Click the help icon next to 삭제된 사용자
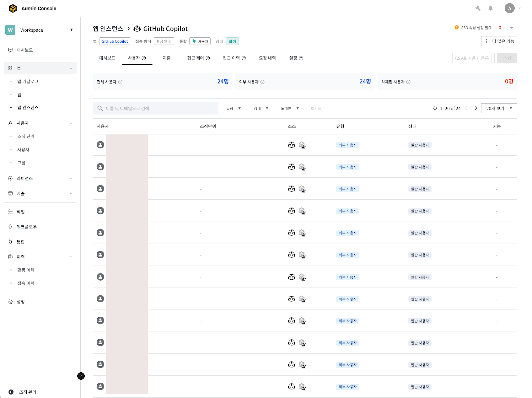 coord(408,82)
